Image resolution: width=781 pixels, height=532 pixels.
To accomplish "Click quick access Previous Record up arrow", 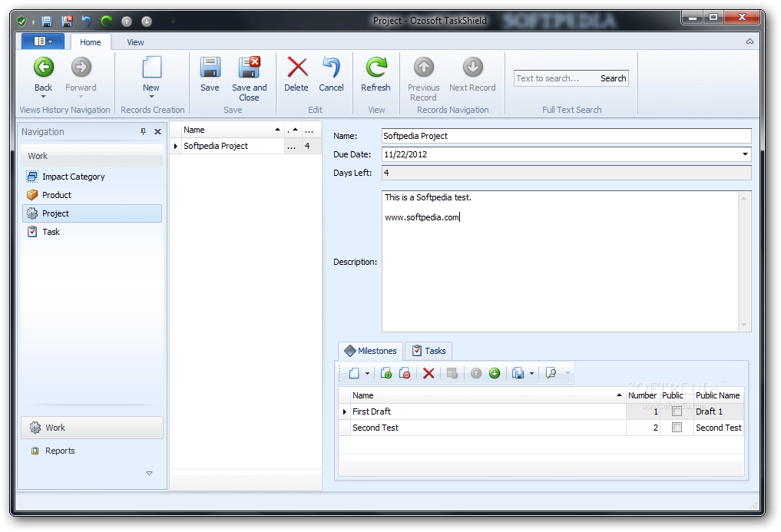I will coord(127,21).
